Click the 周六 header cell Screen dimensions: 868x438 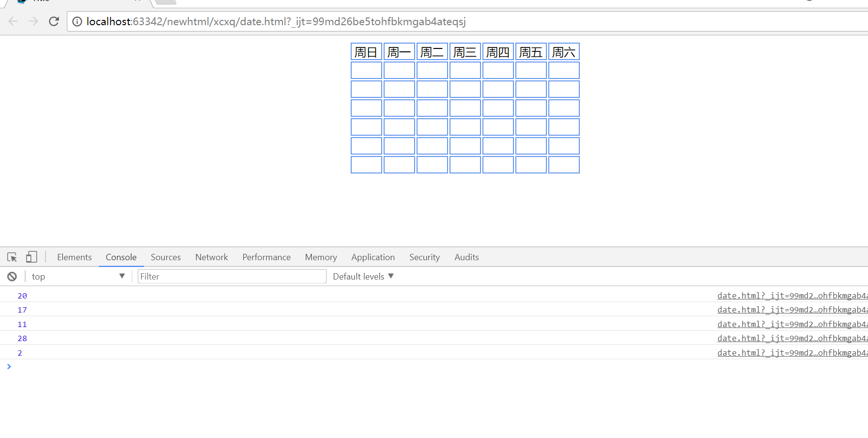pos(564,52)
